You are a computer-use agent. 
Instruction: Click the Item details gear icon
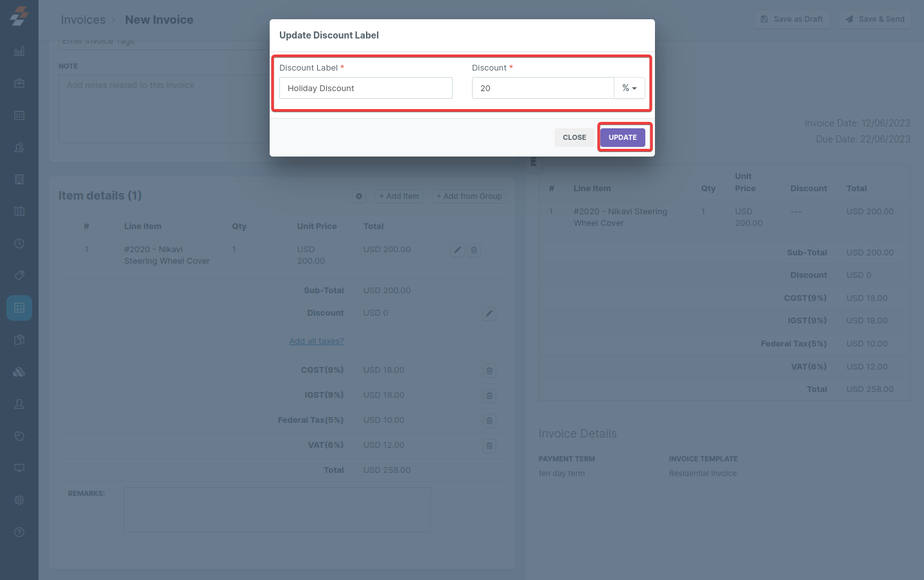pos(359,196)
